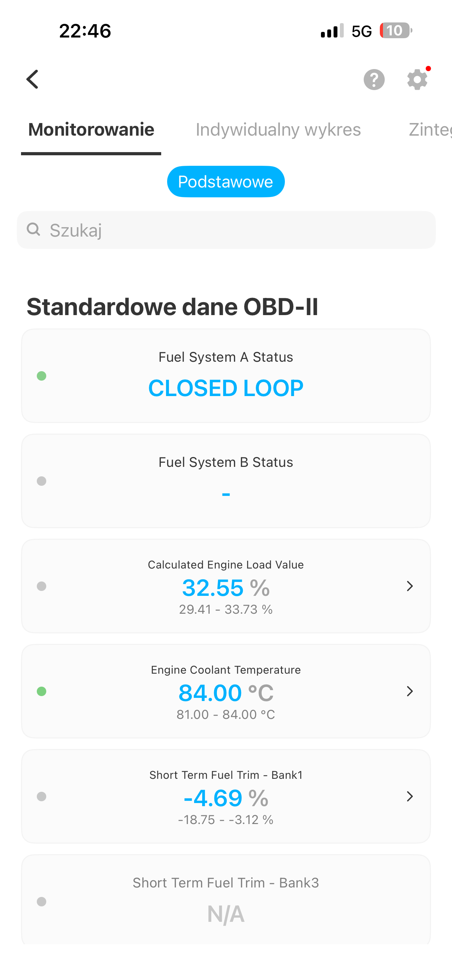452x980 pixels.
Task: Tap the cellular signal bars icon
Action: point(332,31)
